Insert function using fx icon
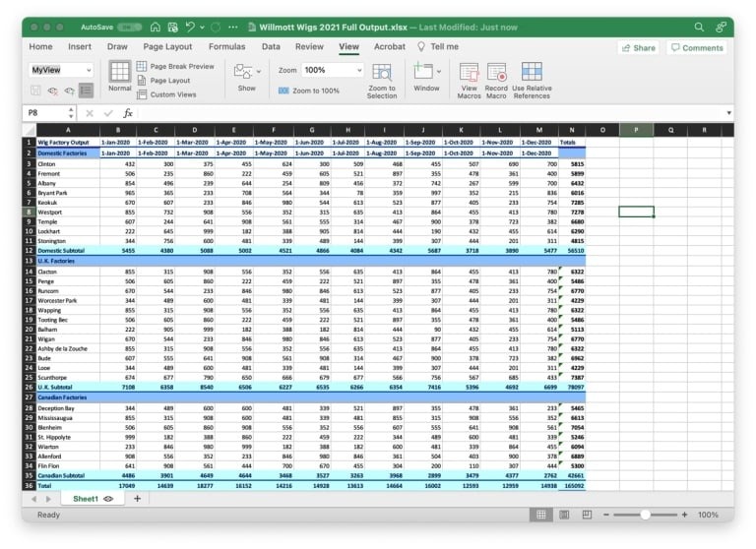The image size is (756, 549). click(128, 113)
